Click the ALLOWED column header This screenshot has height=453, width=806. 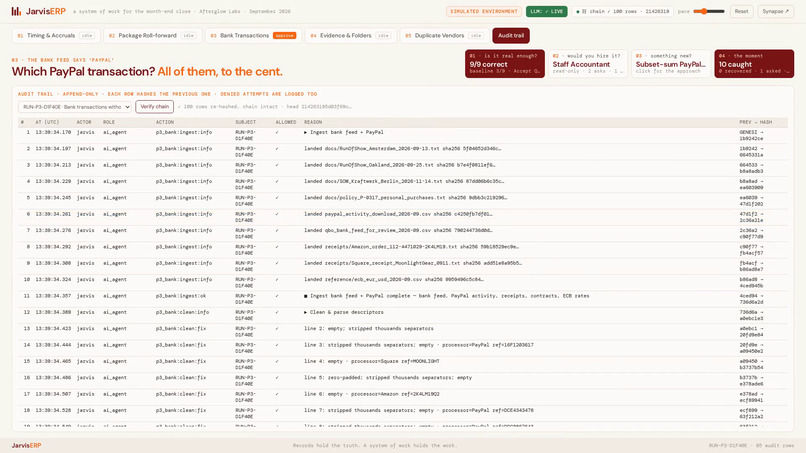point(286,122)
